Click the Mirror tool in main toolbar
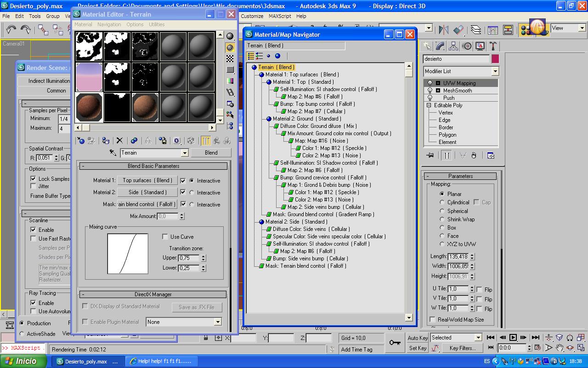 (443, 30)
